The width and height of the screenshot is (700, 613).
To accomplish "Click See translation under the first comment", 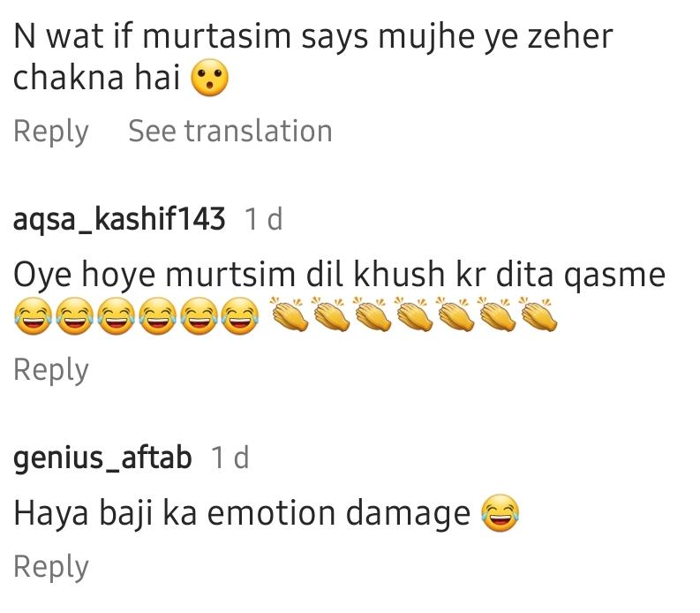I will pyautogui.click(x=230, y=132).
